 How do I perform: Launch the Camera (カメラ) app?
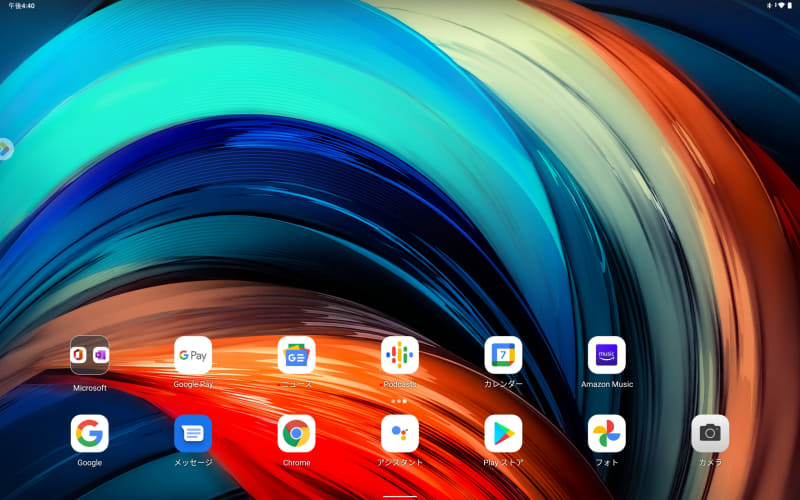pyautogui.click(x=710, y=434)
